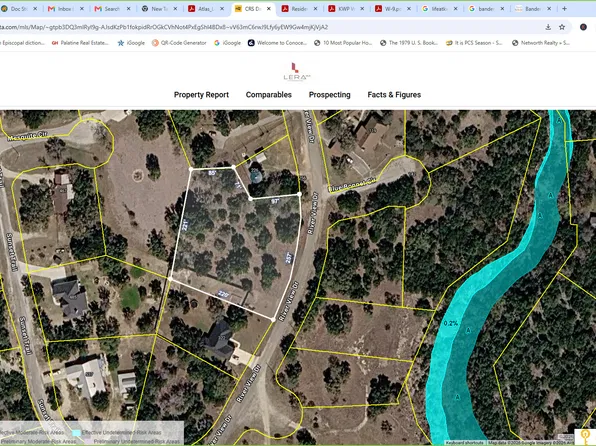Open the Comparables menu item

(268, 95)
